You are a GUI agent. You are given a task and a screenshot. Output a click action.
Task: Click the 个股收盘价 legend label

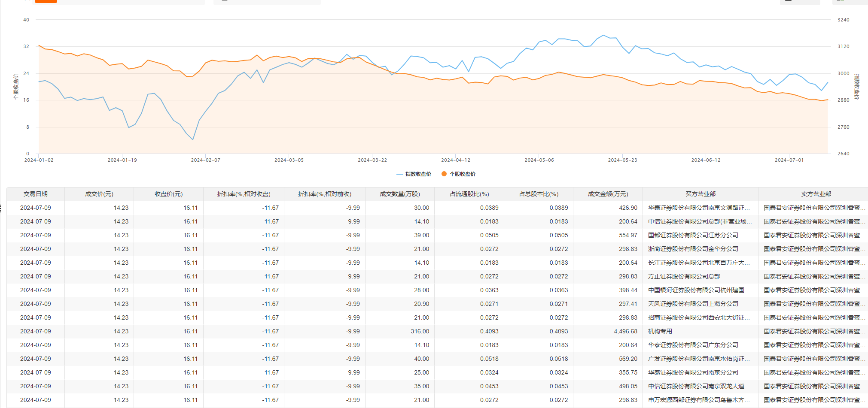pyautogui.click(x=462, y=174)
